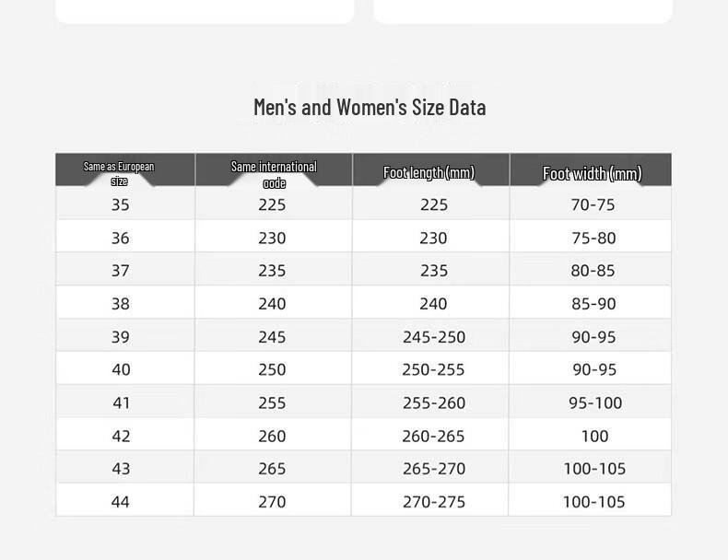Select European size 35 cell

click(x=125, y=204)
